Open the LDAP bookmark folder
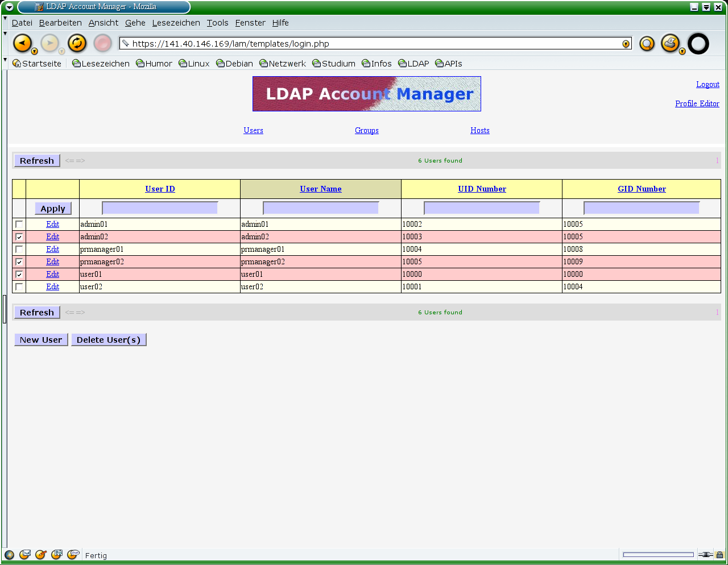The image size is (728, 565). tap(414, 64)
